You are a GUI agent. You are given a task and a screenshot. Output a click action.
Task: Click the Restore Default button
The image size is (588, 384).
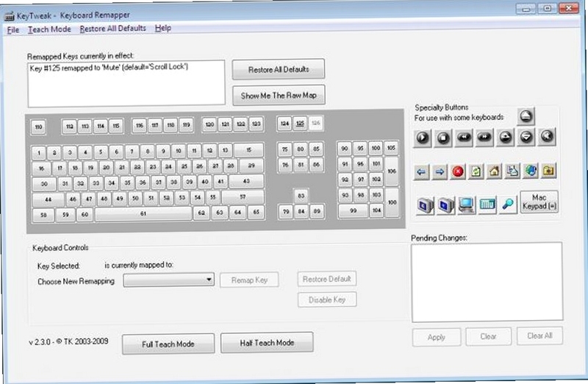pos(327,279)
